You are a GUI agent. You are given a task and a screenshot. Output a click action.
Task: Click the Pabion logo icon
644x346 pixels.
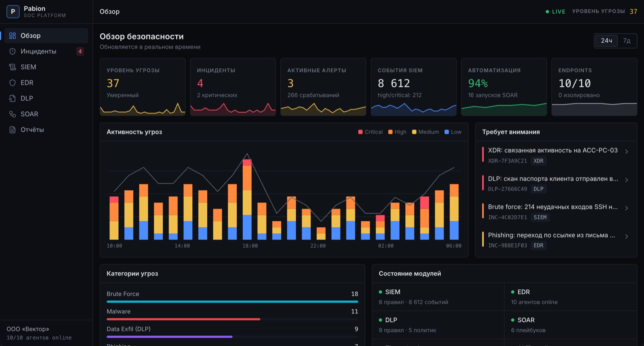pyautogui.click(x=13, y=12)
